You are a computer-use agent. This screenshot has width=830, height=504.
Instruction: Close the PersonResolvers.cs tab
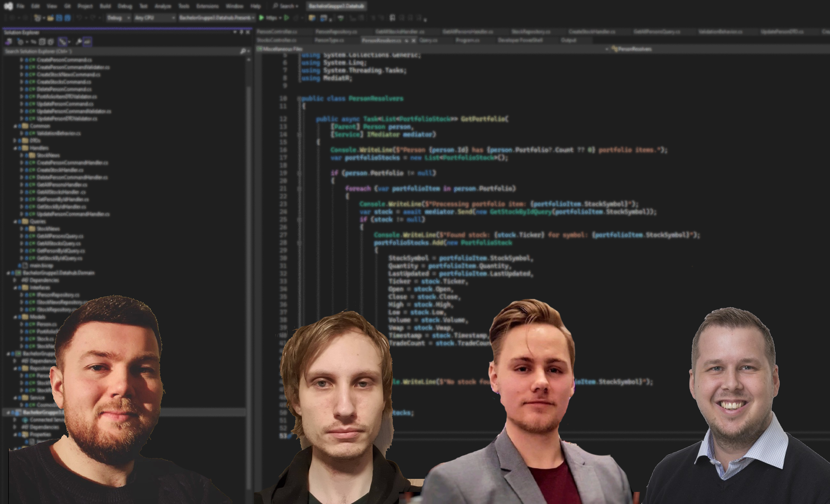(x=413, y=40)
